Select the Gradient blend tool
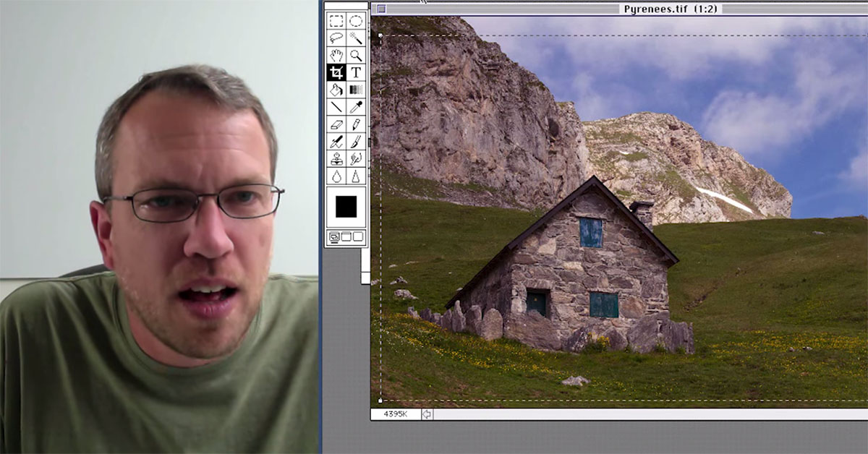Viewport: 868px width, 454px height. [x=356, y=90]
